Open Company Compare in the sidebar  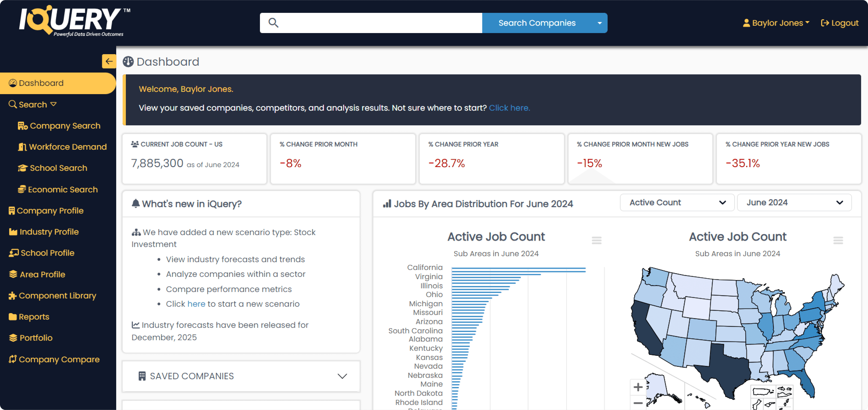[x=54, y=359]
